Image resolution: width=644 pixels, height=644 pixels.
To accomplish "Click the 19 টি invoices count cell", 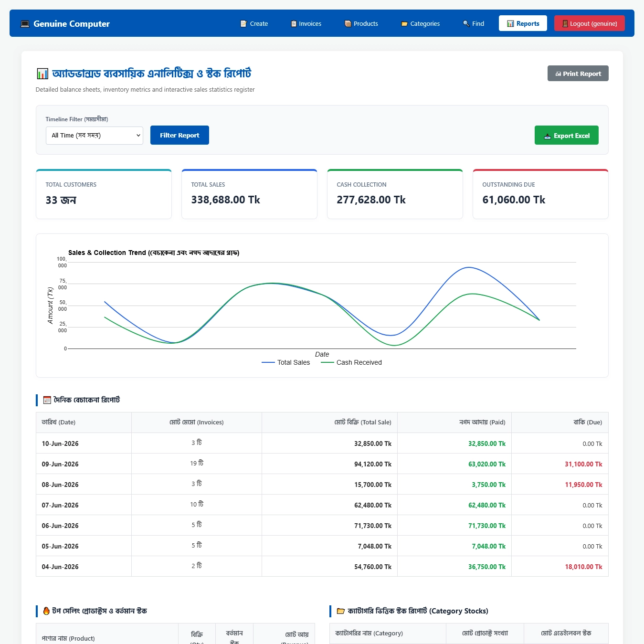I will (x=197, y=464).
